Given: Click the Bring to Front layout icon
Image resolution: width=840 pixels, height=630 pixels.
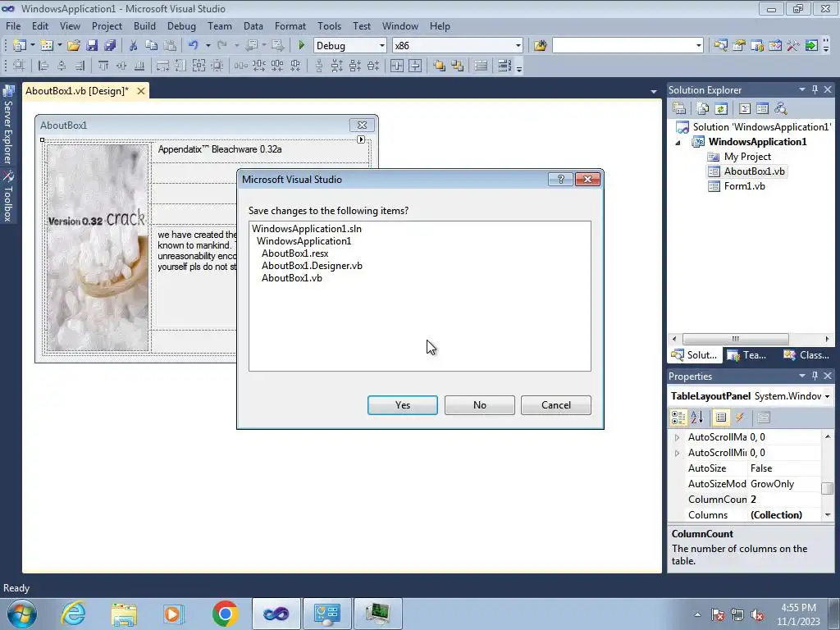Looking at the screenshot, I should [440, 66].
